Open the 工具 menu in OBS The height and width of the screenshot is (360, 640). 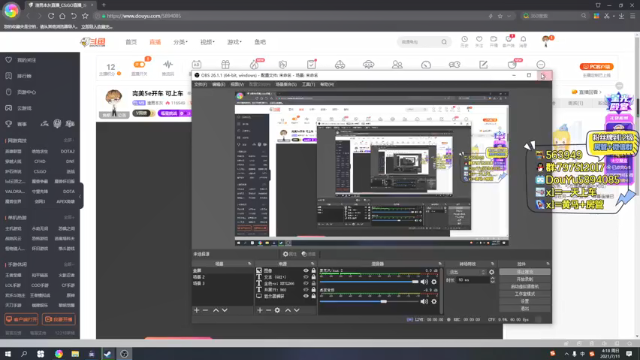(308, 84)
